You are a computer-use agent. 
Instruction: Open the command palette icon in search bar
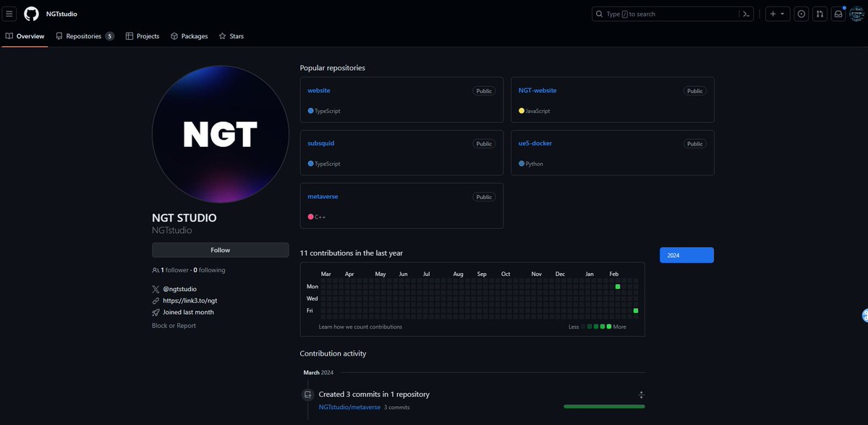pos(746,14)
